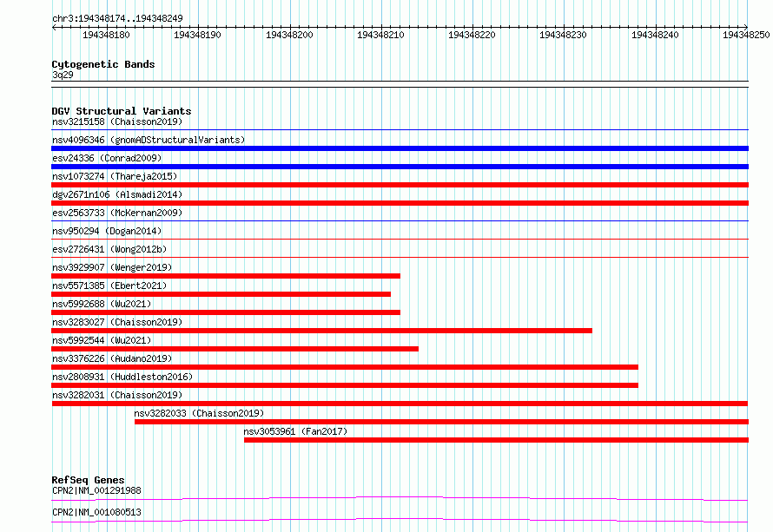Viewport: 773px width, 532px height.
Task: Click the red bar under nsv3376226 (Audano2019)
Action: pyautogui.click(x=345, y=367)
